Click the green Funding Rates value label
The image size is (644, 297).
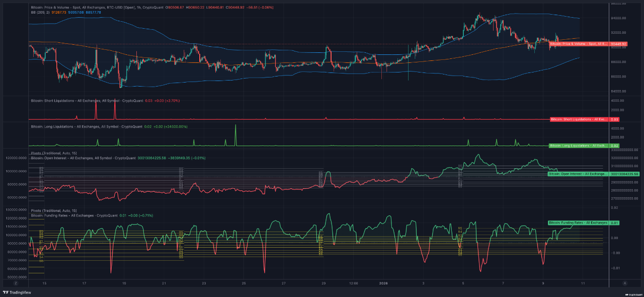point(578,222)
